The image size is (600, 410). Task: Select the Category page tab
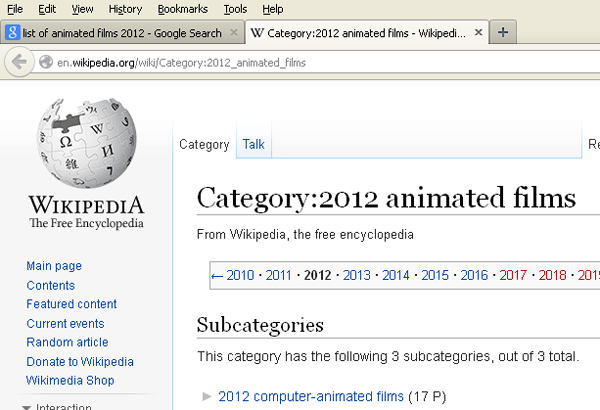[x=204, y=145]
